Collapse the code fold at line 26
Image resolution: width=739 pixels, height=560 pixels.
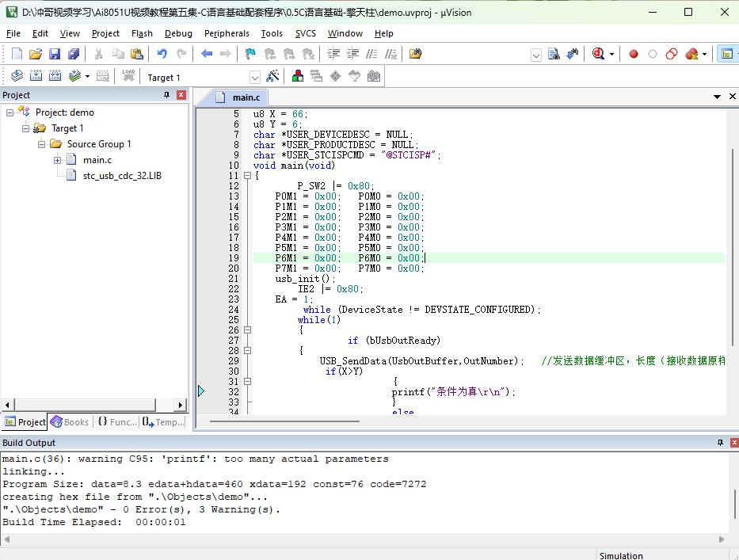(x=247, y=330)
